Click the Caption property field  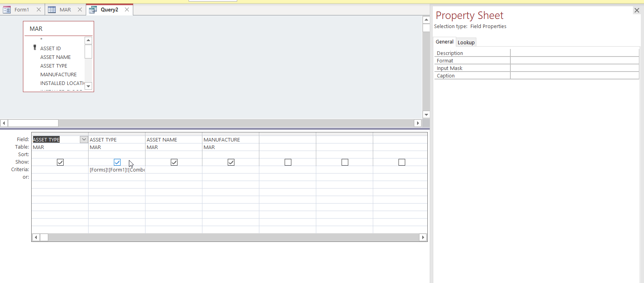pyautogui.click(x=575, y=75)
